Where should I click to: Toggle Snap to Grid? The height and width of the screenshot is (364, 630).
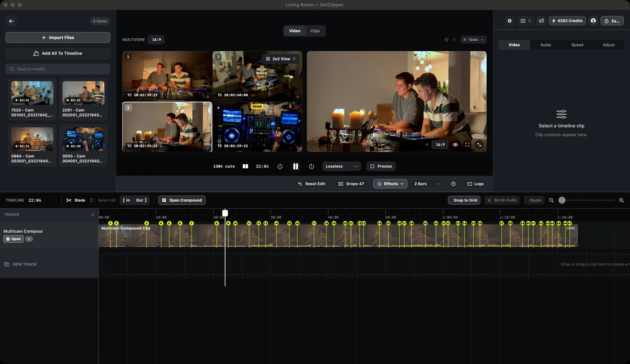click(464, 200)
